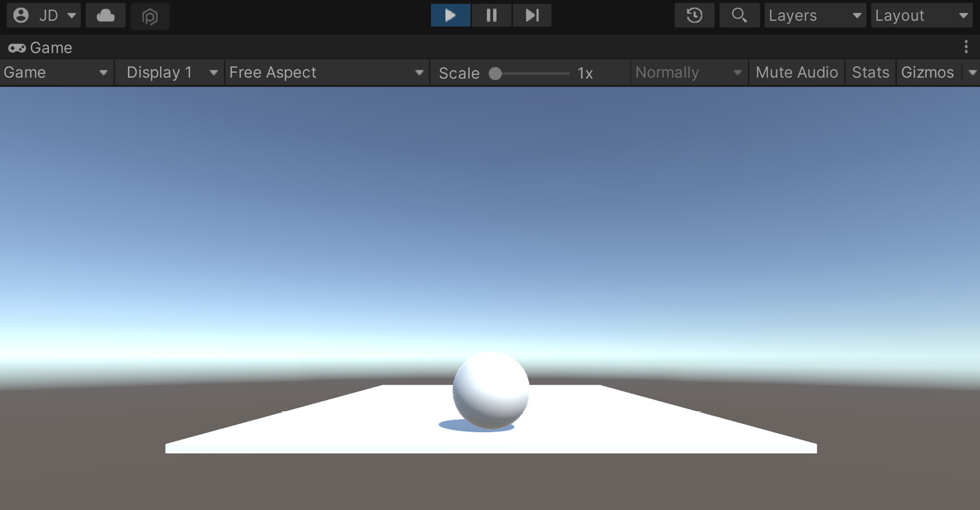Viewport: 980px width, 510px height.
Task: Open the Undo History icon
Action: coord(694,16)
